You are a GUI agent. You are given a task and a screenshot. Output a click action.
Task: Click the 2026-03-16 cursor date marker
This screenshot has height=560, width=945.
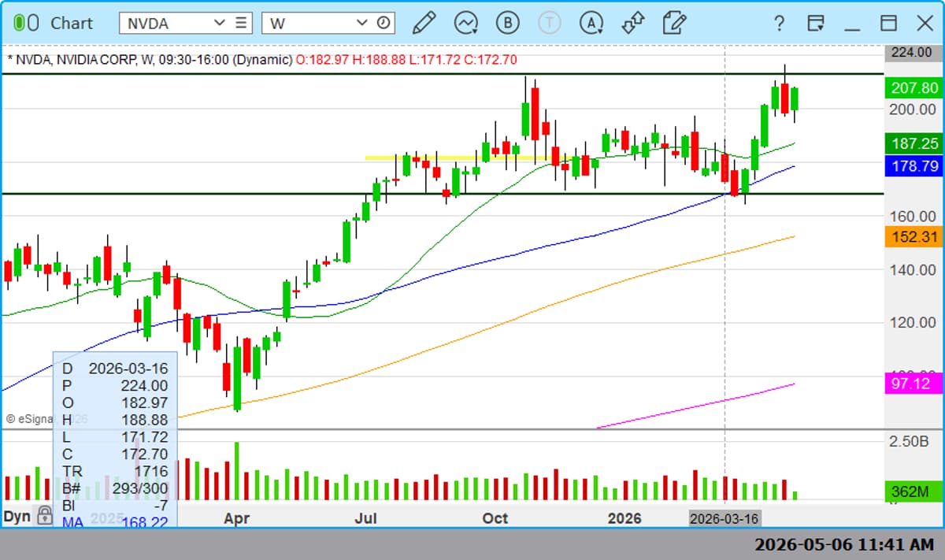point(724,518)
